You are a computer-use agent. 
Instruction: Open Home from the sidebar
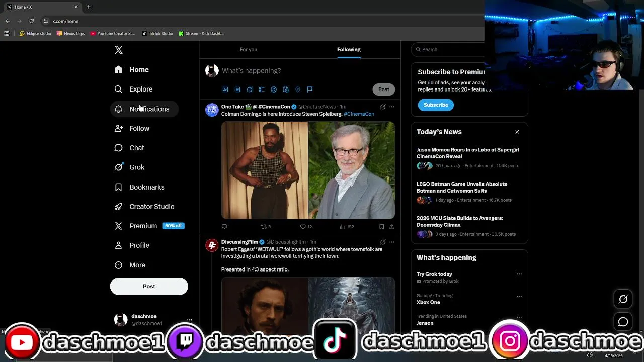coord(132,70)
